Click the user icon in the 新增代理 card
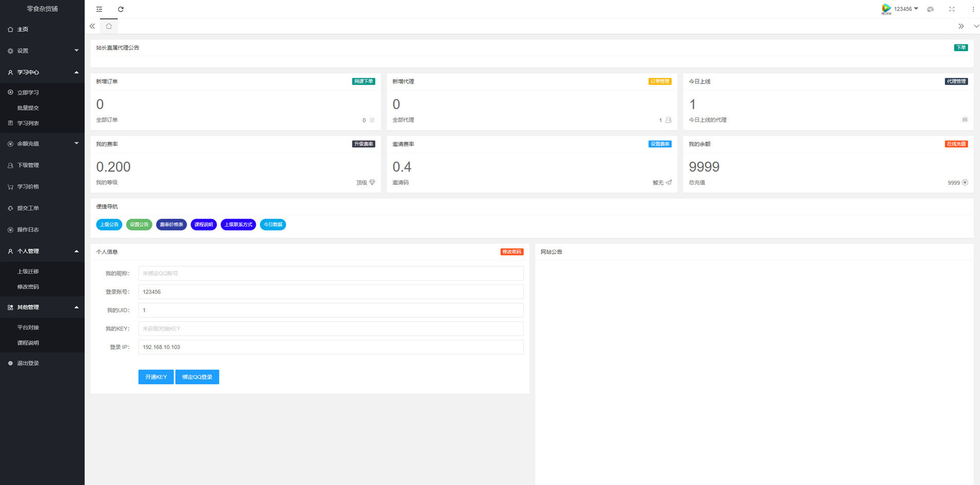 point(668,120)
